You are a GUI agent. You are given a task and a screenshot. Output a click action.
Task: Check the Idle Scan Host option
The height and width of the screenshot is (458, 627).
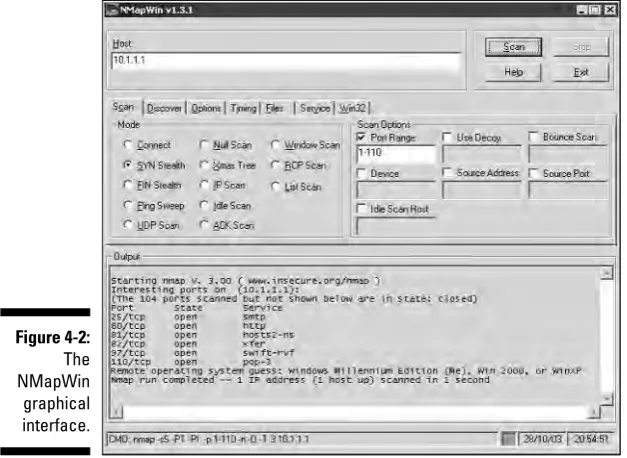pyautogui.click(x=361, y=208)
